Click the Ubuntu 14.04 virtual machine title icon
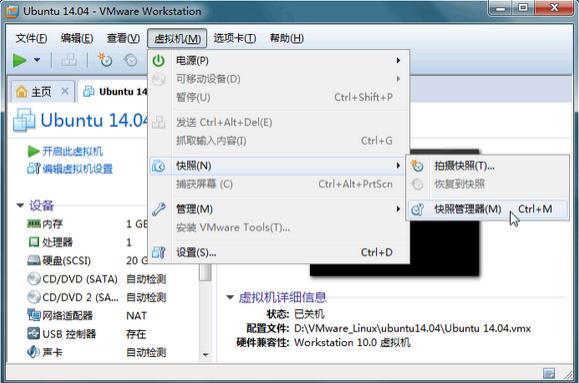This screenshot has width=579, height=383. click(24, 120)
